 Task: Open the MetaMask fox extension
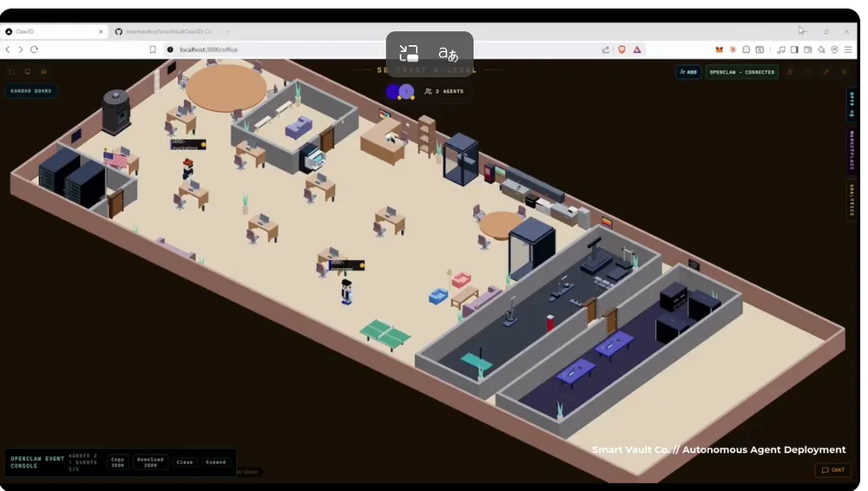coord(719,49)
